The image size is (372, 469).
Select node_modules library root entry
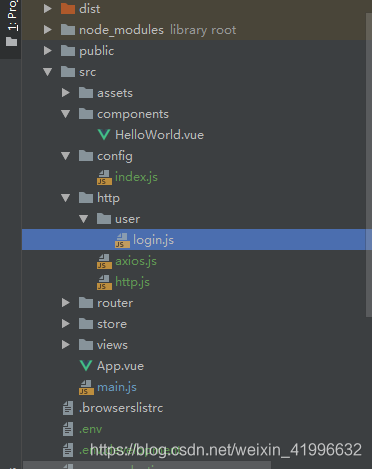click(157, 30)
